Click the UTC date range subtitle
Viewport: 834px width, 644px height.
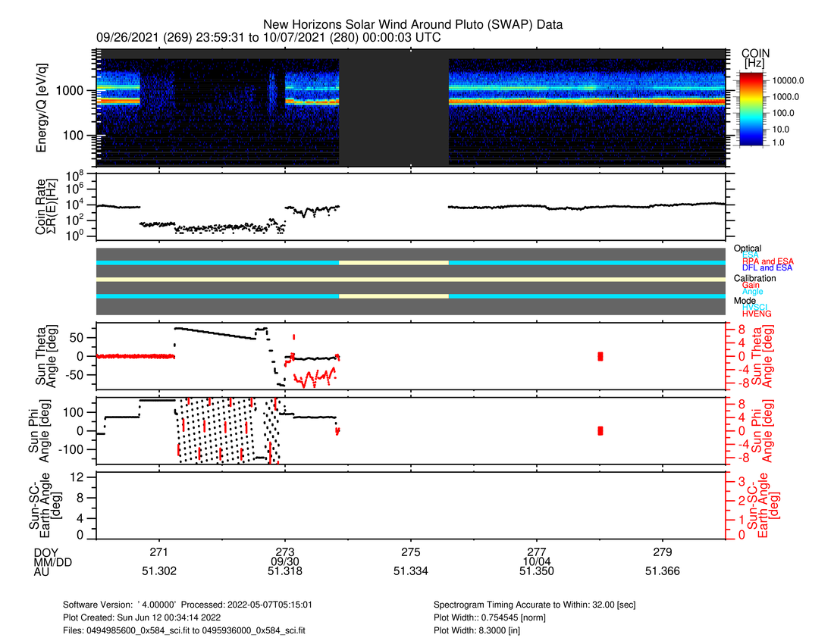pyautogui.click(x=268, y=37)
